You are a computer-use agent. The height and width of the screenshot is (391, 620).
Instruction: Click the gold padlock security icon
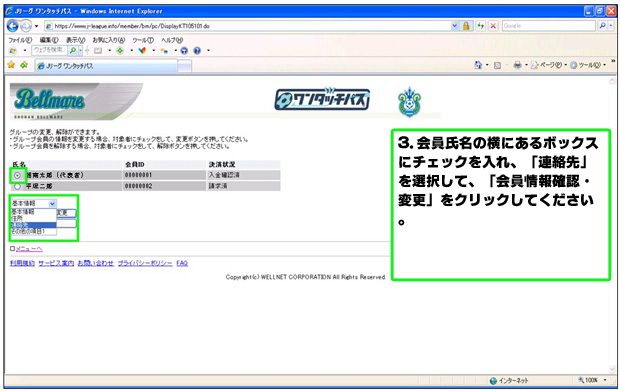[466, 26]
